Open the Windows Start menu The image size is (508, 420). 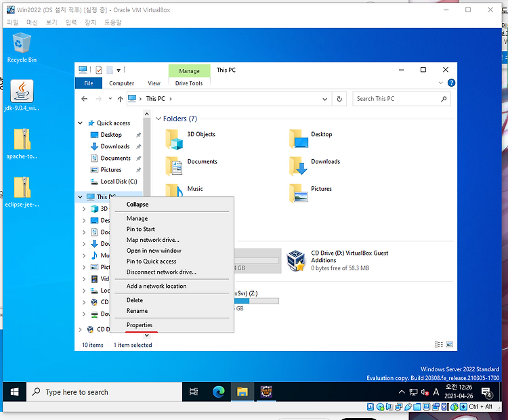pyautogui.click(x=14, y=392)
